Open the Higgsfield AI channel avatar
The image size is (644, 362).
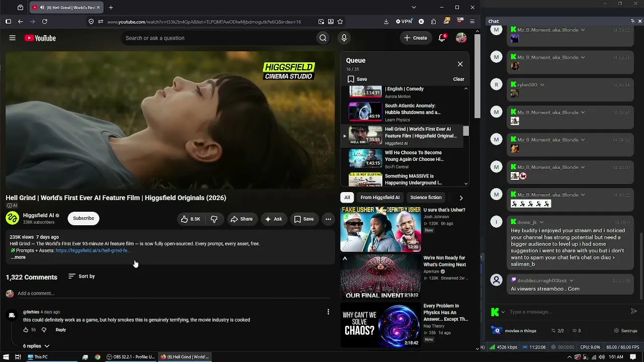tap(12, 218)
